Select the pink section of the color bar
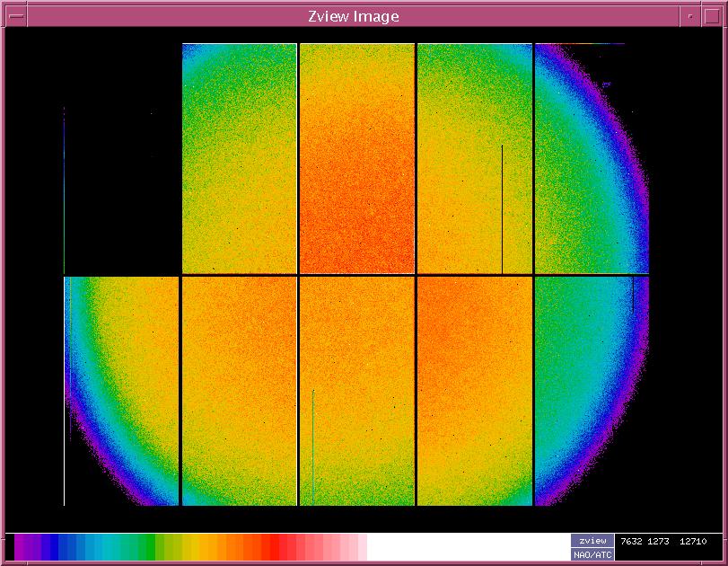Viewport: 728px width, 566px height. [x=337, y=546]
